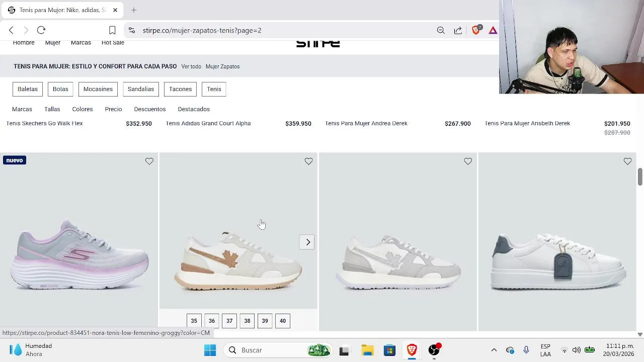Open the site information icon in address bar
Viewport: 644px width, 362px height.
click(132, 30)
